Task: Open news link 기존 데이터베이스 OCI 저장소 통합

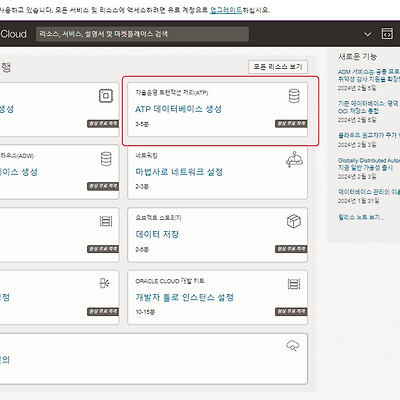Action: tap(369, 107)
